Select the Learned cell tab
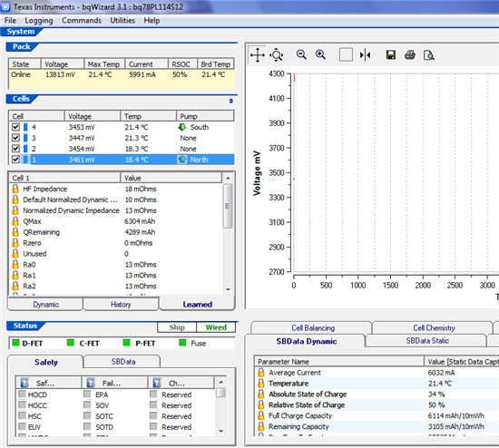Viewport: 499px width, 448px height. click(x=197, y=304)
